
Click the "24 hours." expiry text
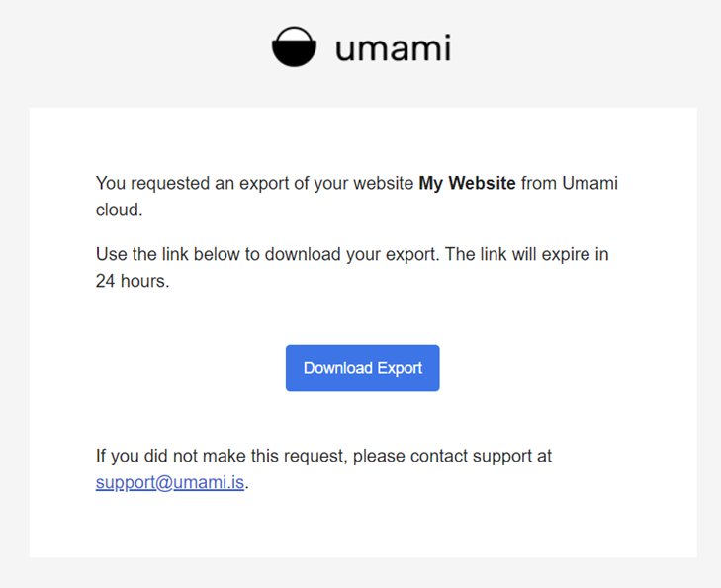pyautogui.click(x=132, y=282)
